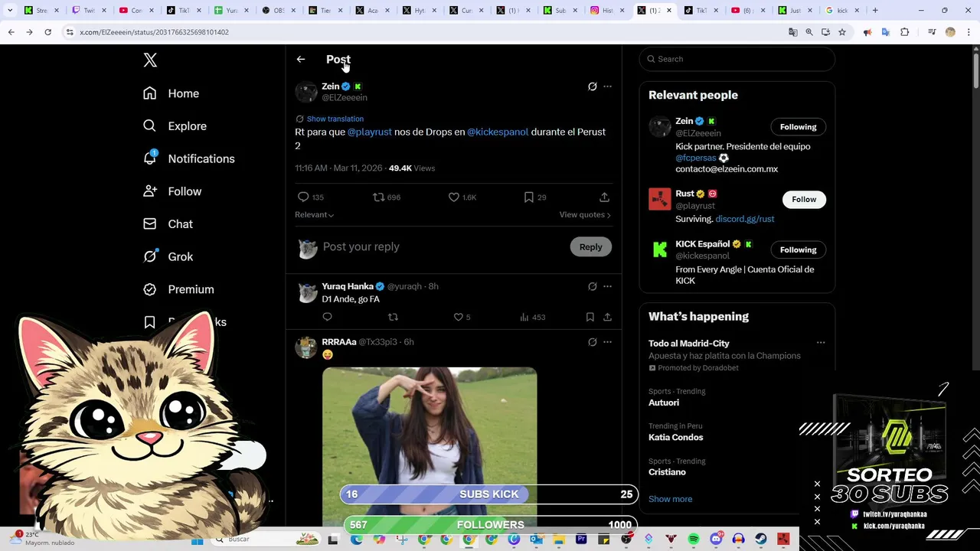Open Steam from the taskbar
This screenshot has width=980, height=551.
761,540
